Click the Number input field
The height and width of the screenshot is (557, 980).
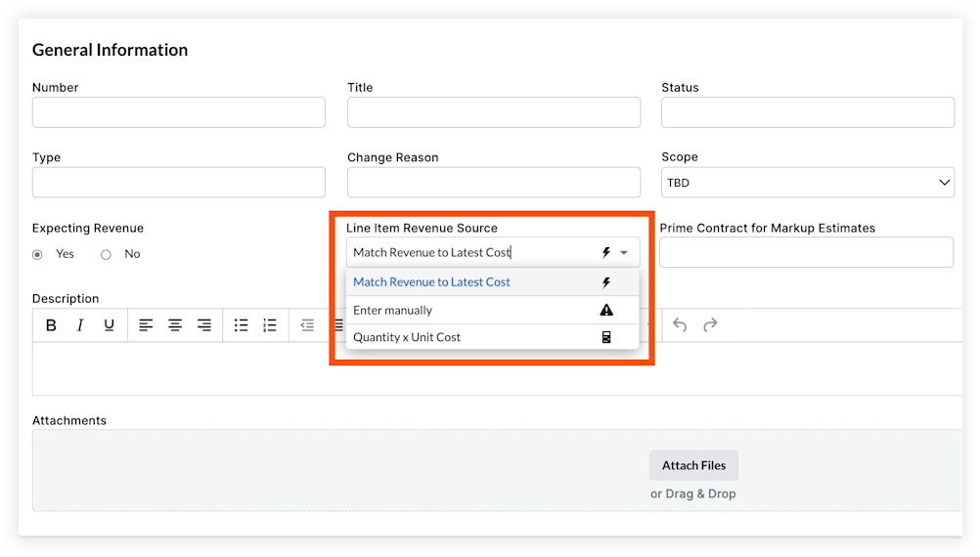point(179,112)
